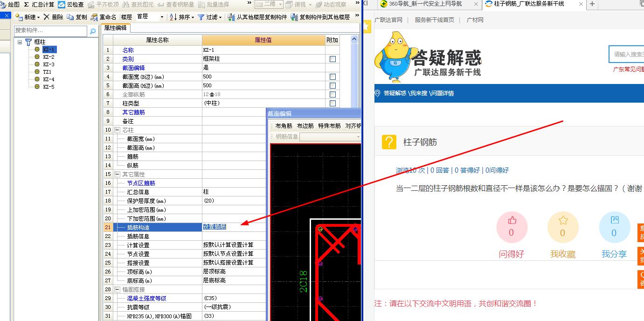Click 布边筋 in section editor
The width and height of the screenshot is (644, 321).
pyautogui.click(x=305, y=126)
